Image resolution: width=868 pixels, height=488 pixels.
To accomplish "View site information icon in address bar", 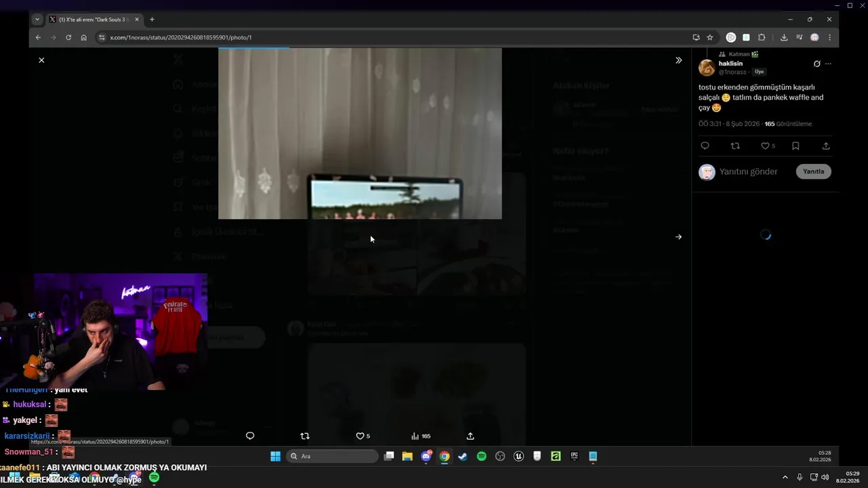I will coord(102,37).
